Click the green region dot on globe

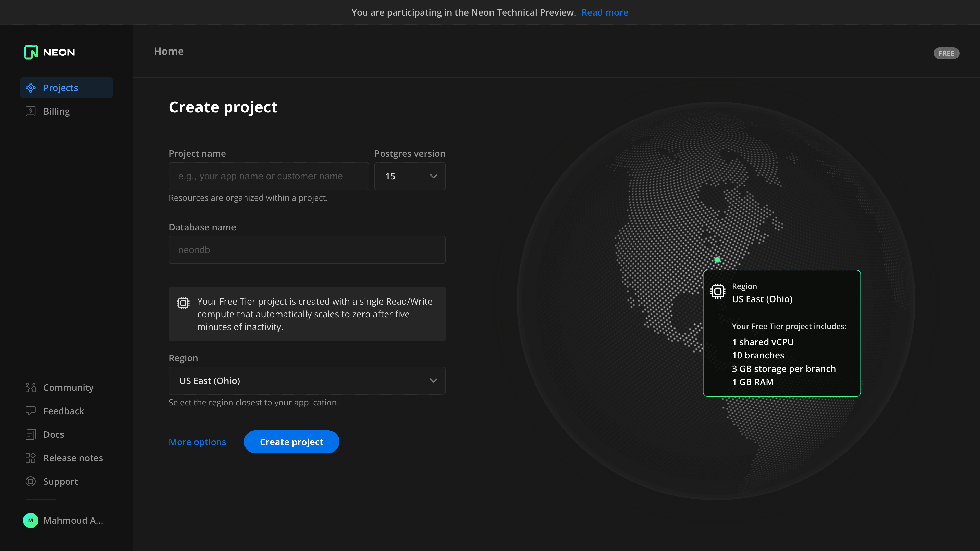click(717, 260)
